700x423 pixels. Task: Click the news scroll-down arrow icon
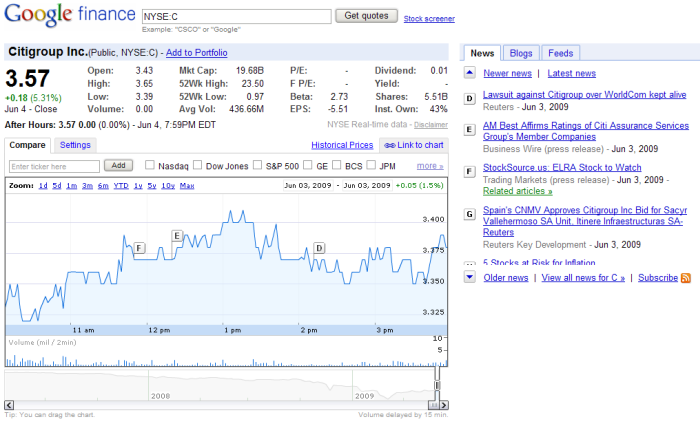[470, 277]
